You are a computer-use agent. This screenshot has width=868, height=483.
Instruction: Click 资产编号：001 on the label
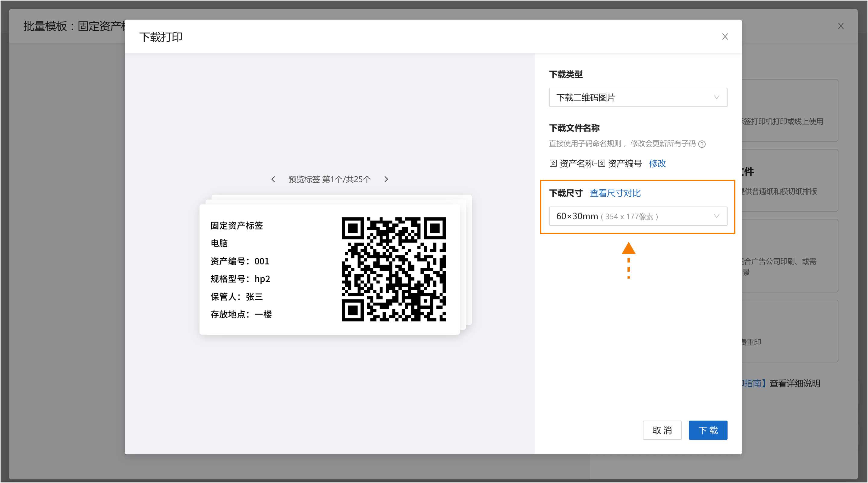(x=240, y=261)
